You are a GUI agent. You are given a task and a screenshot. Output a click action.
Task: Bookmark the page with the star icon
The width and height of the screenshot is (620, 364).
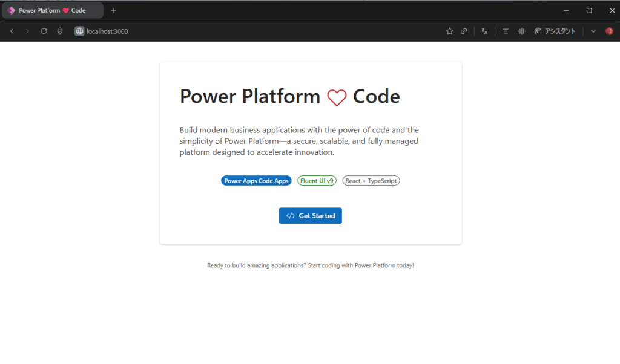[x=450, y=31]
